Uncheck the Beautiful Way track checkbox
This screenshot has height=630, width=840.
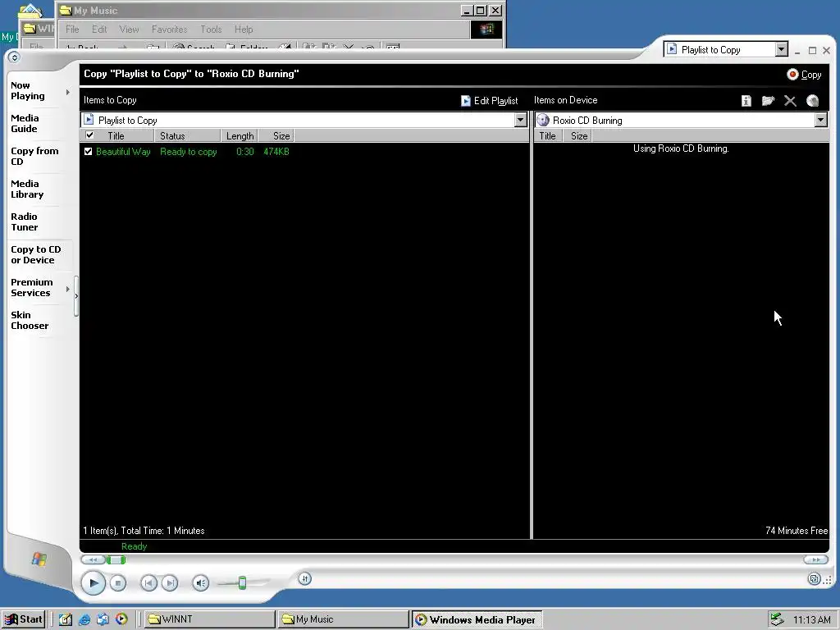89,152
